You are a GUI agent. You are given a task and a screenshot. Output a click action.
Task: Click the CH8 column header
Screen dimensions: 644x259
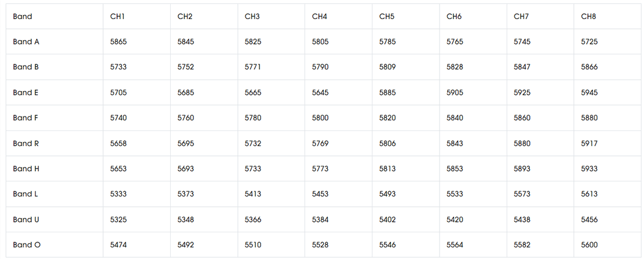coord(588,16)
